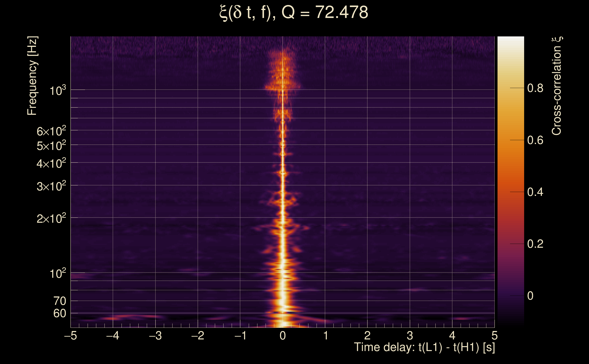The width and height of the screenshot is (589, 364).
Task: Click the 0.6 colorbar tick label
Action: [535, 140]
